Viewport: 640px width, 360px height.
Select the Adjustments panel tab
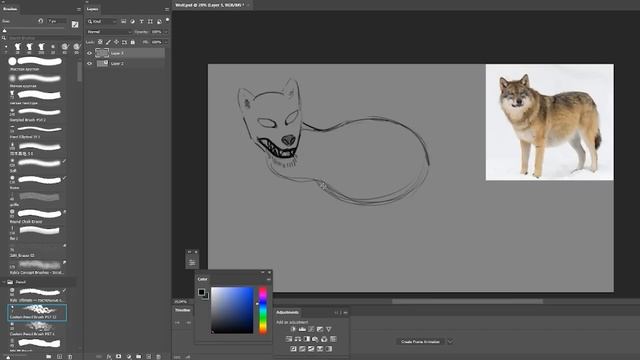287,312
